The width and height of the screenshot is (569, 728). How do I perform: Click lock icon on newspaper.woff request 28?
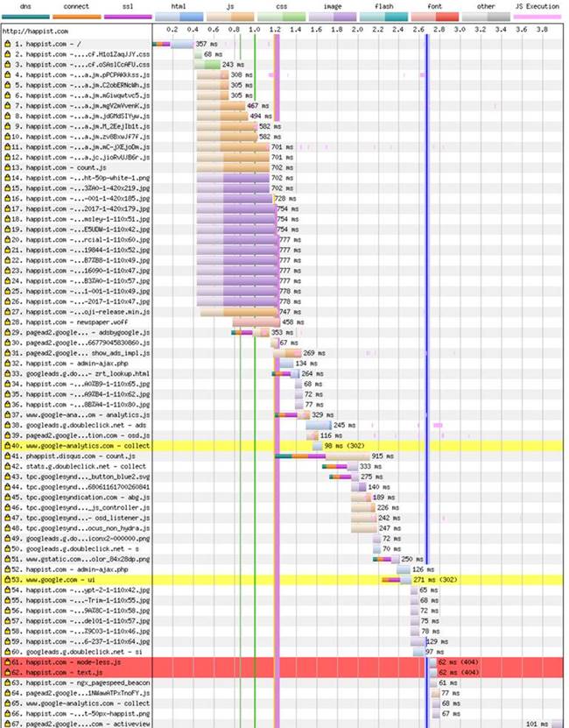7,322
